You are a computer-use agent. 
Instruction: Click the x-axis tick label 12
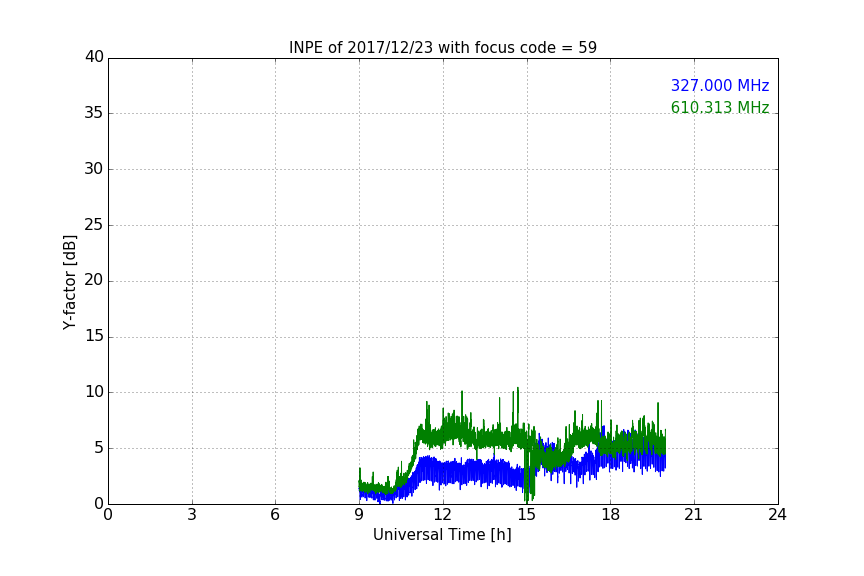(x=442, y=515)
